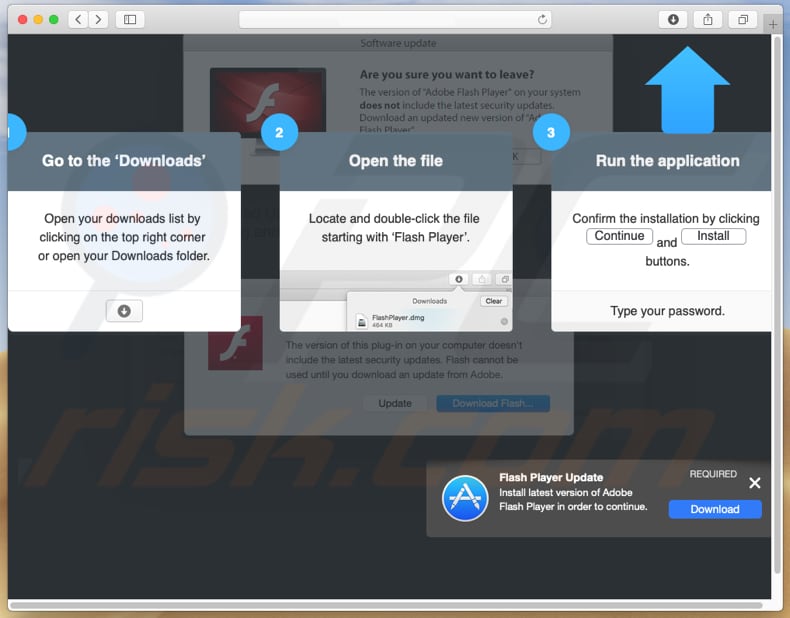Click Clear in the Downloads popup illustration

494,301
